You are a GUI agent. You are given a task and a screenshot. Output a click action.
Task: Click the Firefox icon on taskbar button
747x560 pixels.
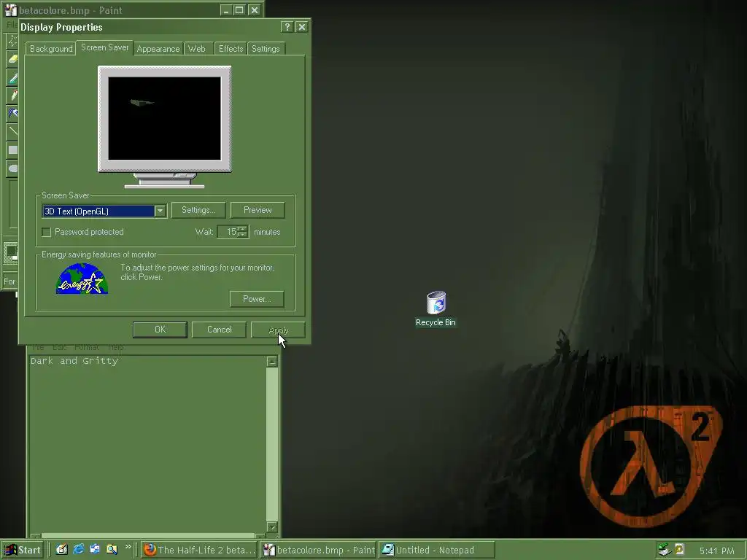click(x=150, y=550)
